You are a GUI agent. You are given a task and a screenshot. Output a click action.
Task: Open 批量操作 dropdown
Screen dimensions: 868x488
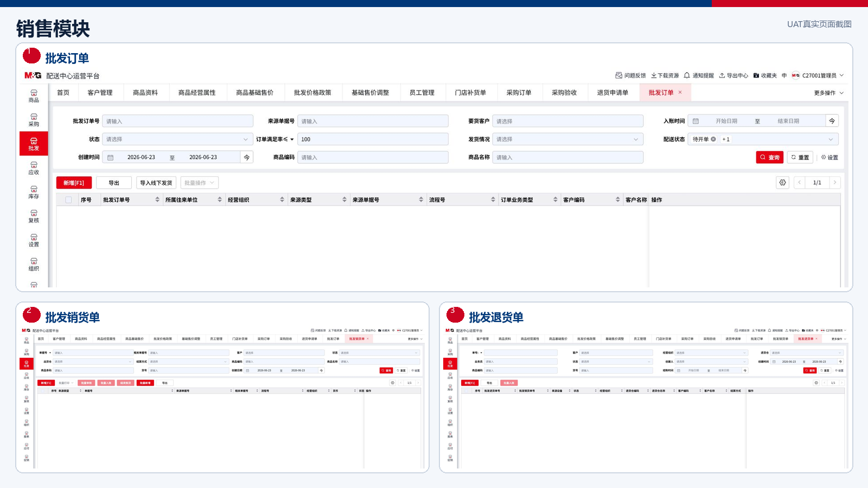pyautogui.click(x=199, y=183)
